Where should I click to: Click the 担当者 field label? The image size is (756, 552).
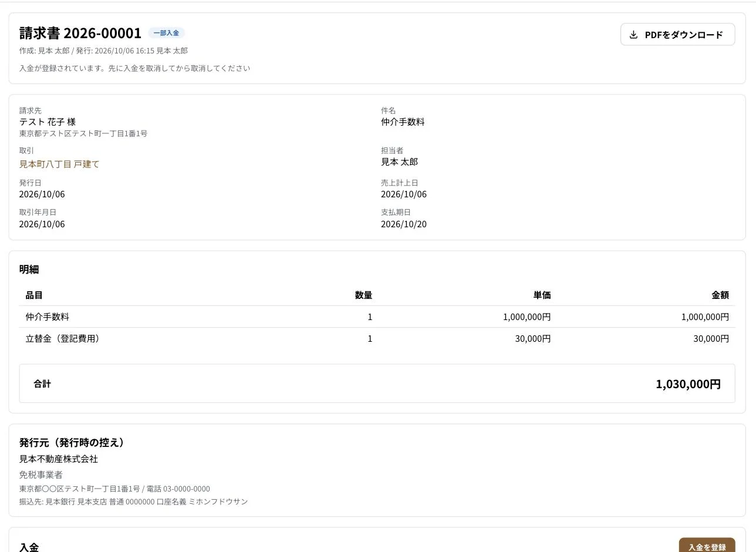click(x=392, y=150)
